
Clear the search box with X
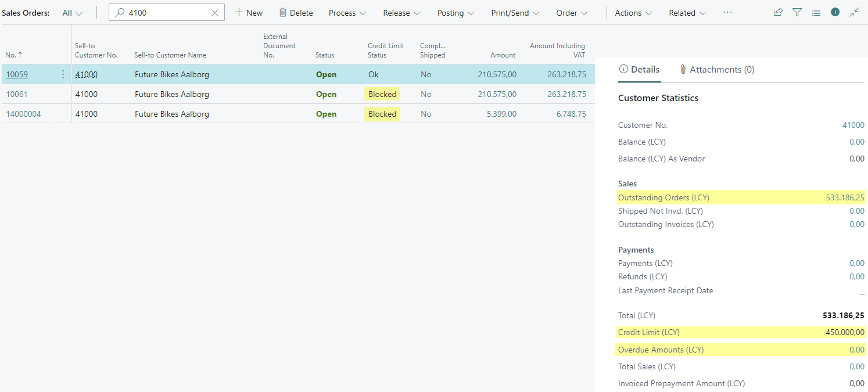coord(215,13)
